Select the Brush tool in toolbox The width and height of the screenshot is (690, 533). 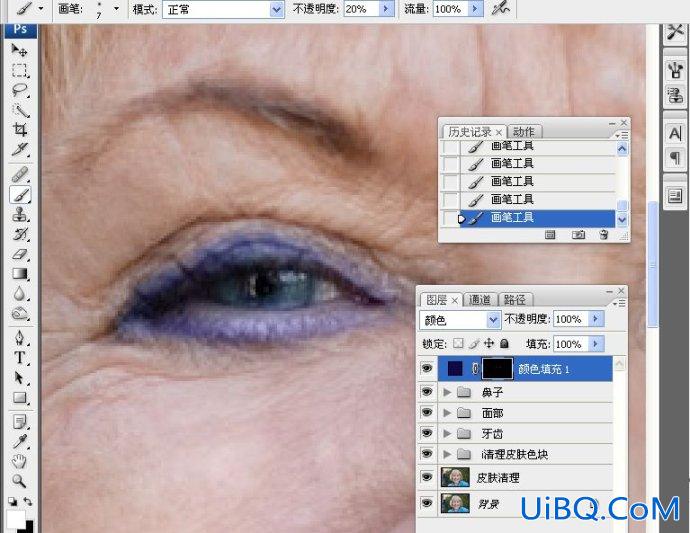[x=19, y=195]
